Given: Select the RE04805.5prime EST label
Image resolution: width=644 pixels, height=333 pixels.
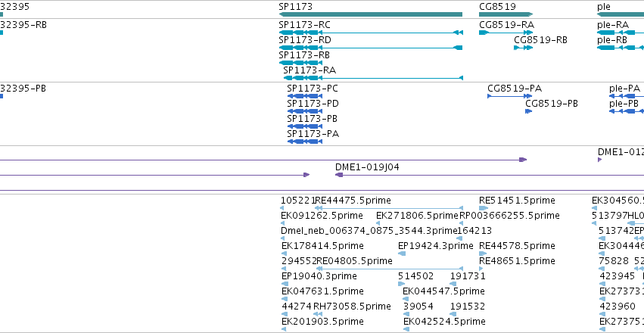Looking at the screenshot, I should [x=354, y=261].
